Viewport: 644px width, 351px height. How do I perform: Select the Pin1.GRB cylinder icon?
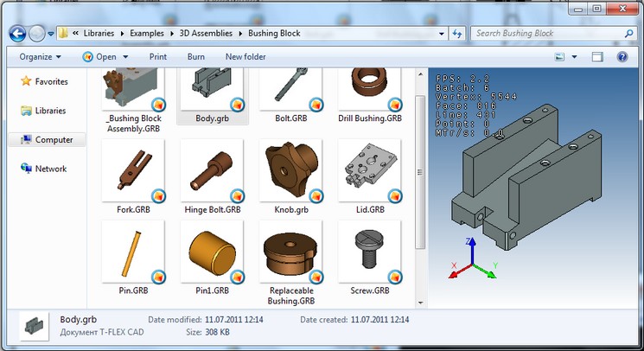pyautogui.click(x=211, y=252)
